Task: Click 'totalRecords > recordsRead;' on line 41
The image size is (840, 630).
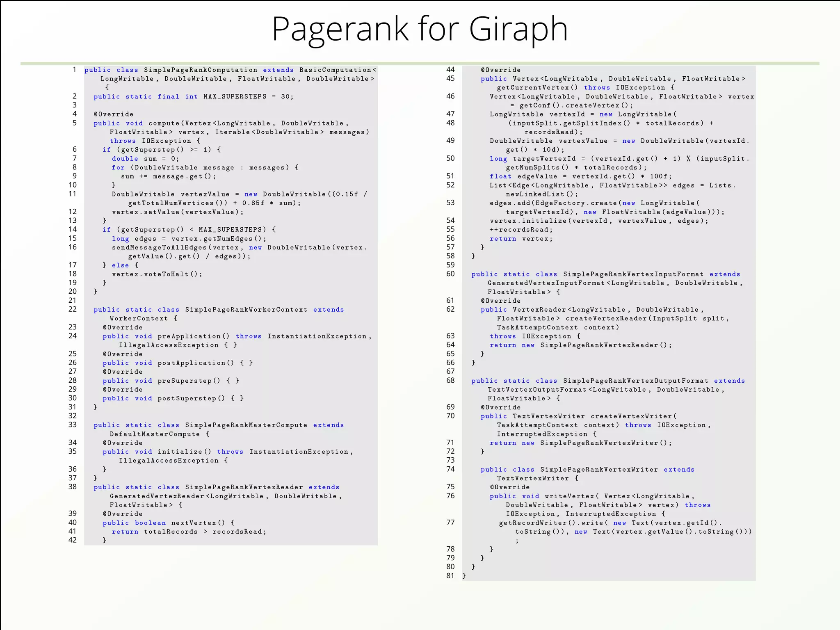Action: (205, 532)
